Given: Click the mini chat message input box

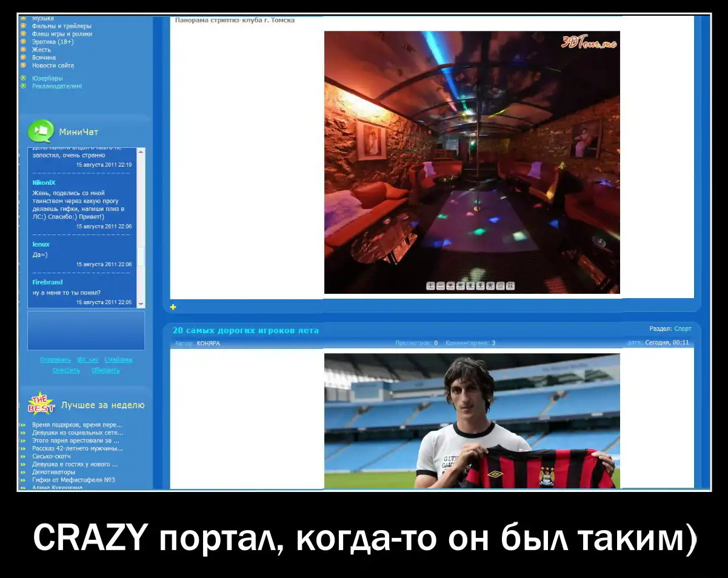Looking at the screenshot, I should coord(85,330).
